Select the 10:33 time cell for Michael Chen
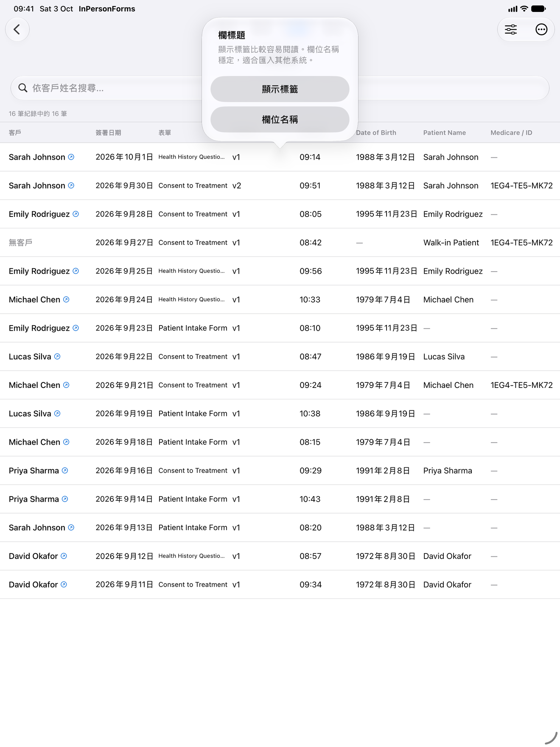Image resolution: width=560 pixels, height=747 pixels. point(310,299)
